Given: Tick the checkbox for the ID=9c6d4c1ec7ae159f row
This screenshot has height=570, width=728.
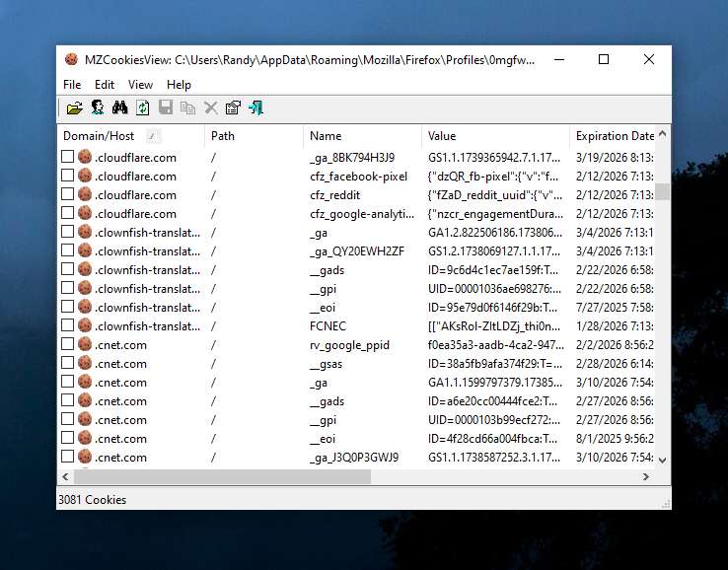Looking at the screenshot, I should coord(67,269).
